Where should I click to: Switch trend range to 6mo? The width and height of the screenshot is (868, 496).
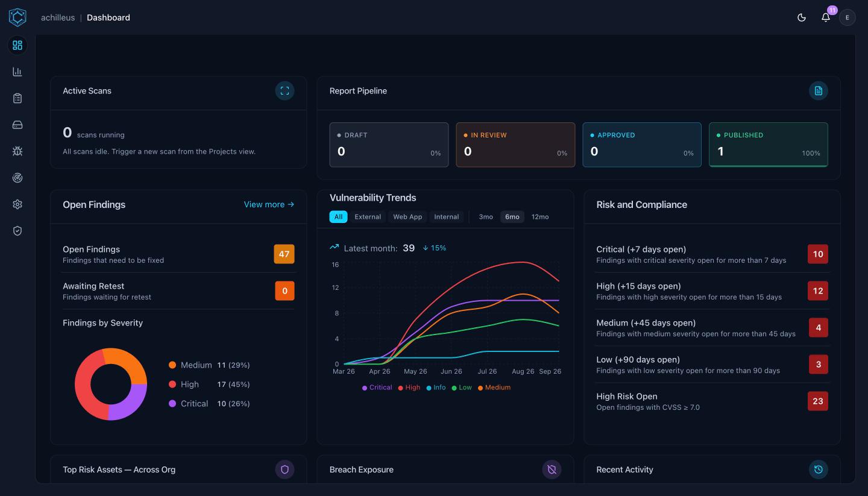pyautogui.click(x=512, y=217)
